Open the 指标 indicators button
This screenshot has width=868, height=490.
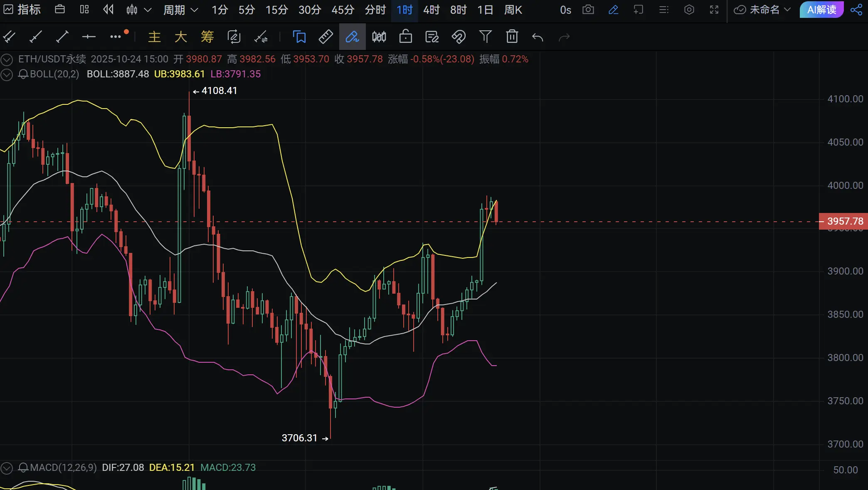(22, 10)
